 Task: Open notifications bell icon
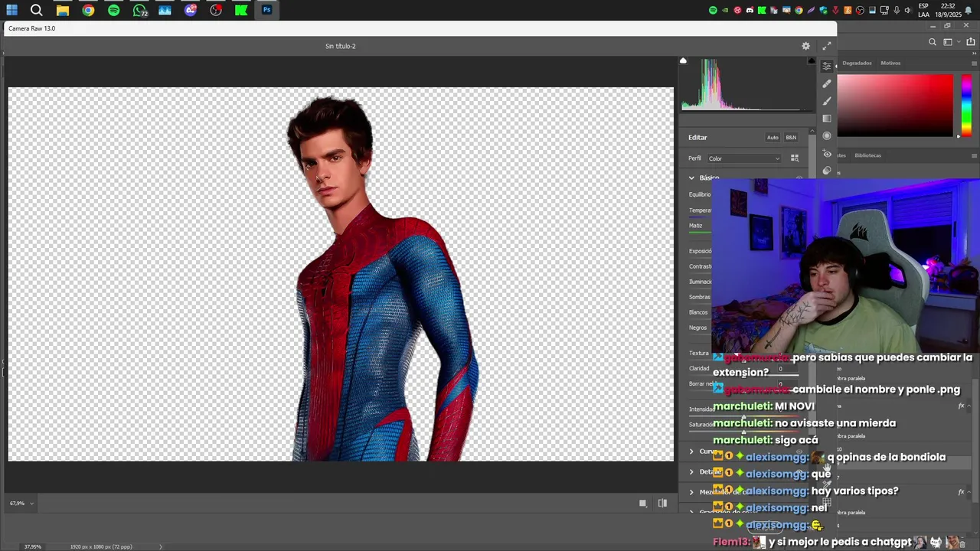point(970,10)
